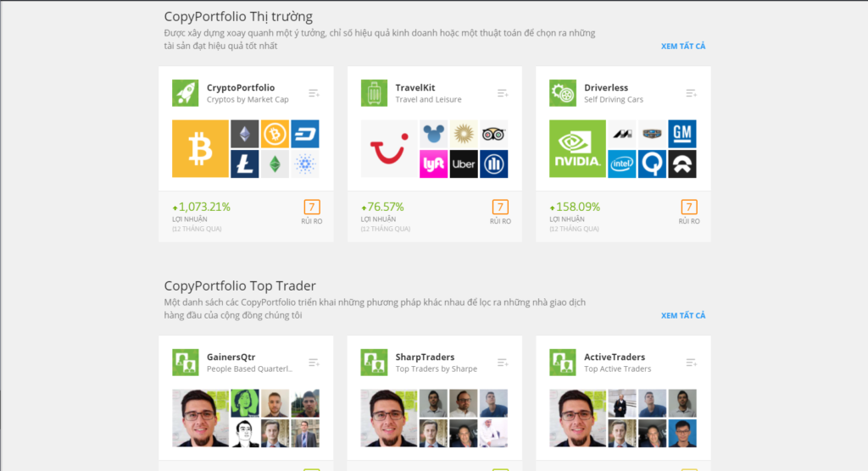This screenshot has height=471, width=868.
Task: Add GainersQtr to watchlist icon
Action: coord(314,363)
